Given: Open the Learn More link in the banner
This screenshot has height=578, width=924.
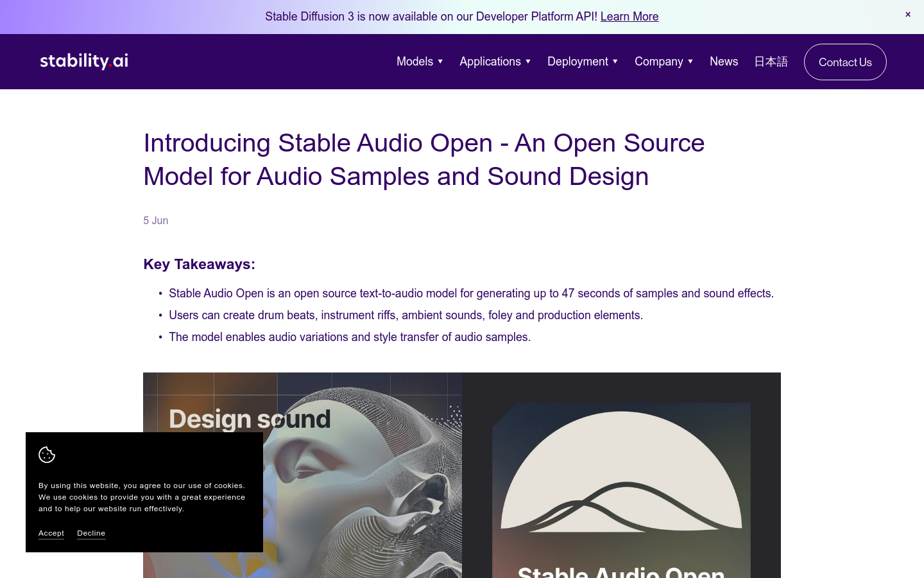Looking at the screenshot, I should coord(629,17).
